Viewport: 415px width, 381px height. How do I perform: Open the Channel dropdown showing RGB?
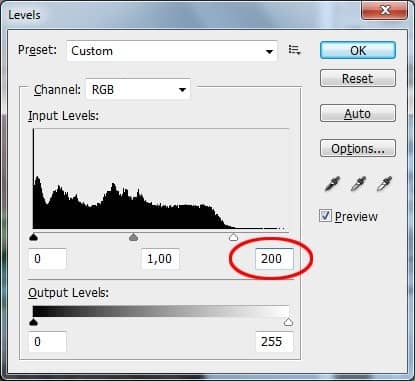click(x=138, y=89)
